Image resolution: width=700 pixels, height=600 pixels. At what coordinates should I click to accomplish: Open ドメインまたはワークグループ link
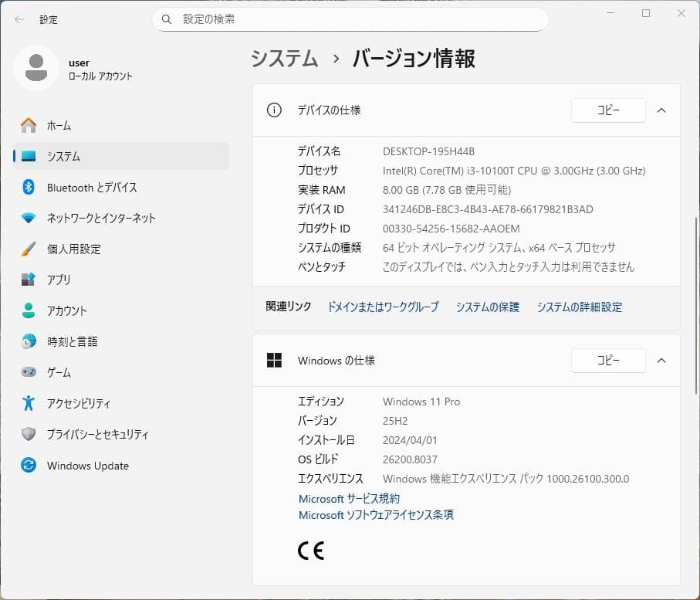383,307
